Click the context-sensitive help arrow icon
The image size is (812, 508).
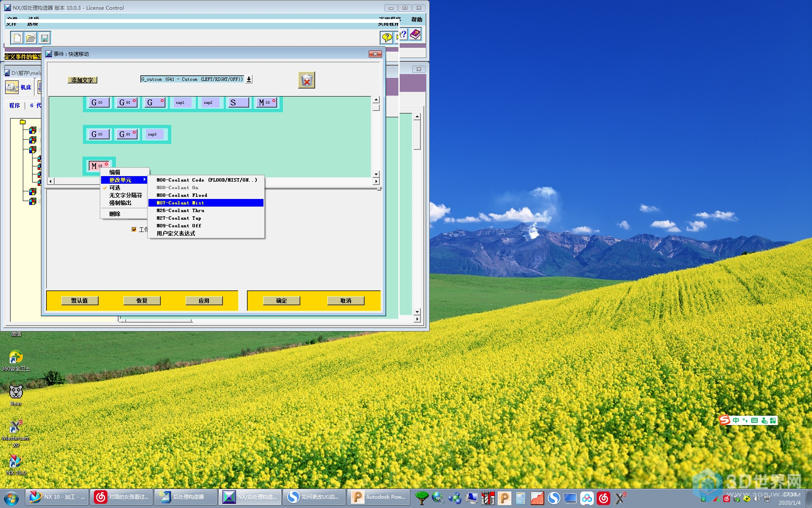[401, 35]
